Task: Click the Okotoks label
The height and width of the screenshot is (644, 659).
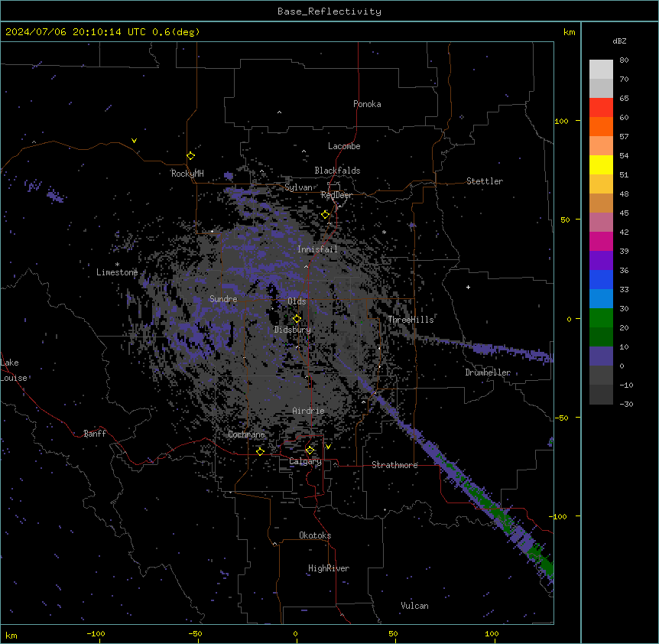Action: tap(315, 535)
